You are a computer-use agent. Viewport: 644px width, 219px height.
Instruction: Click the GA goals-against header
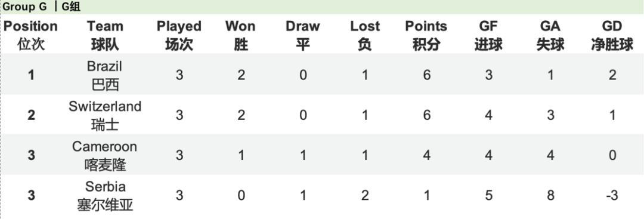click(x=550, y=35)
